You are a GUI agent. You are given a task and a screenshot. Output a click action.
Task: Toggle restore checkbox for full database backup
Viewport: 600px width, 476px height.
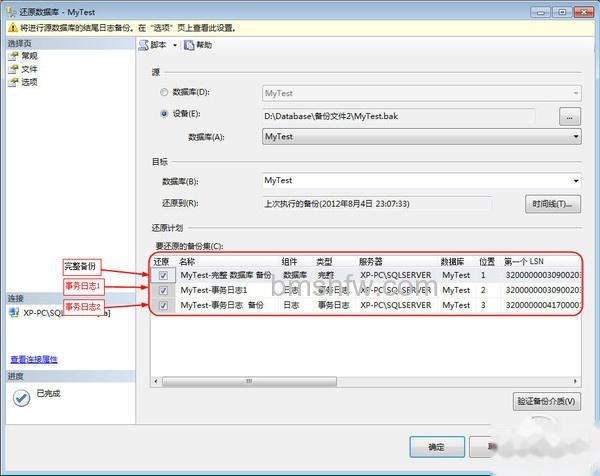163,275
